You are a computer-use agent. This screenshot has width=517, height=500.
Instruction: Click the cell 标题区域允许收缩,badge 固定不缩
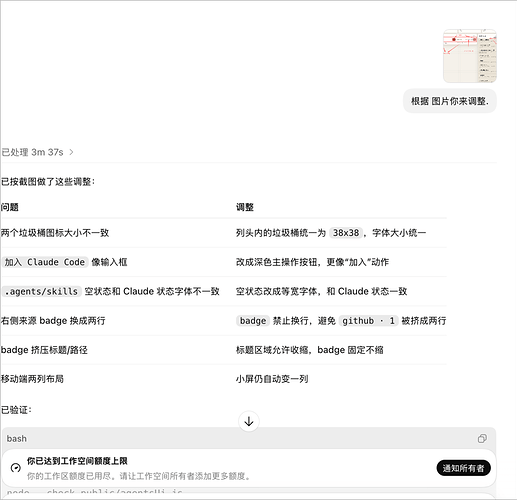[x=310, y=350]
